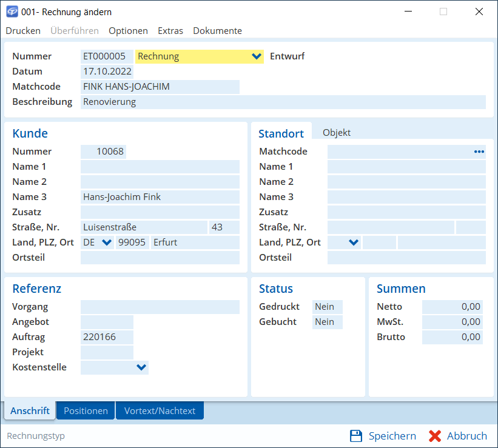Switch to the Positionen tab
This screenshot has height=448, width=498.
[86, 410]
